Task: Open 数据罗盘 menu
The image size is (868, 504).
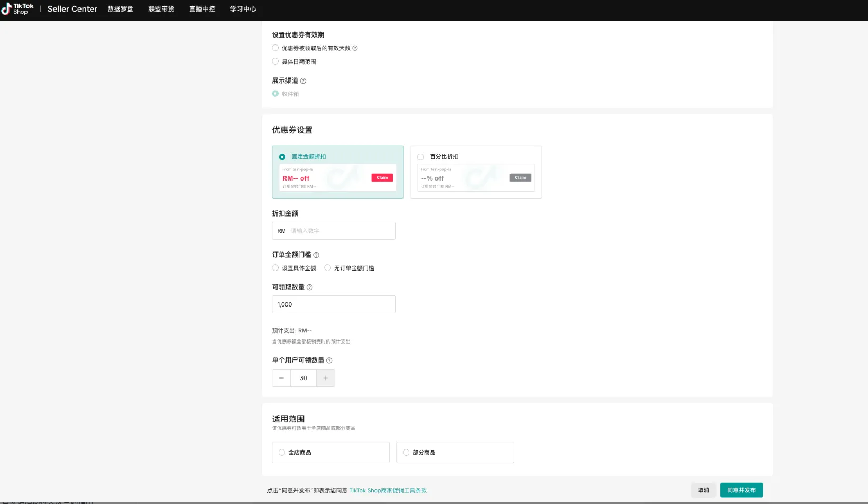Action: [121, 9]
